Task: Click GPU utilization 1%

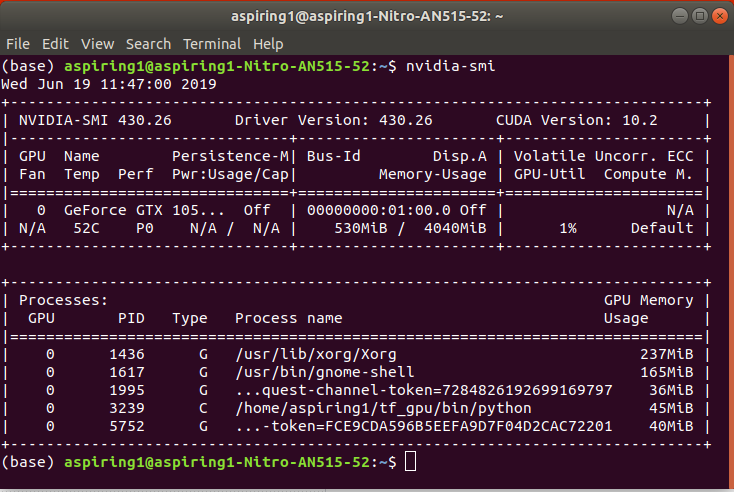Action: (568, 228)
